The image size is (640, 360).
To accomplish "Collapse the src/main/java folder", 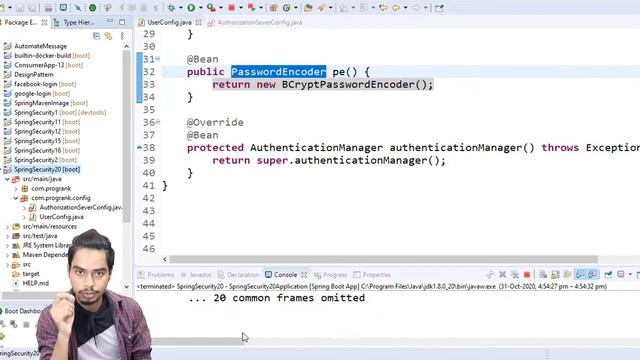I will [x=7, y=179].
